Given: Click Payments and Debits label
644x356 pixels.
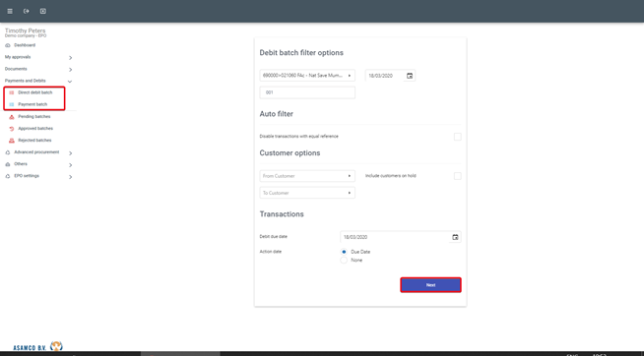Looking at the screenshot, I should [x=25, y=82].
